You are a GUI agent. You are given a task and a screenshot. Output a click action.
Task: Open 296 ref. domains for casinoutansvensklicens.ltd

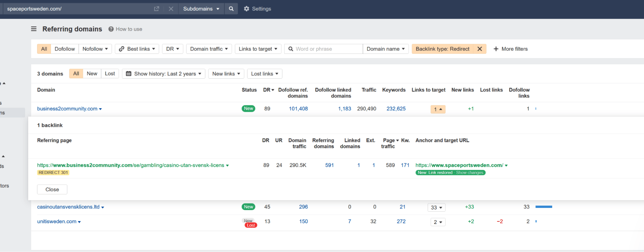click(303, 207)
